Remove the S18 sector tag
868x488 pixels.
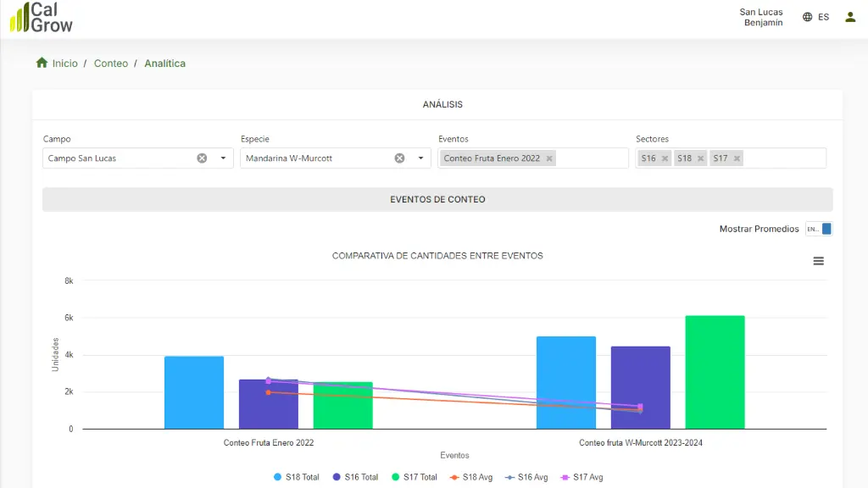(x=700, y=158)
